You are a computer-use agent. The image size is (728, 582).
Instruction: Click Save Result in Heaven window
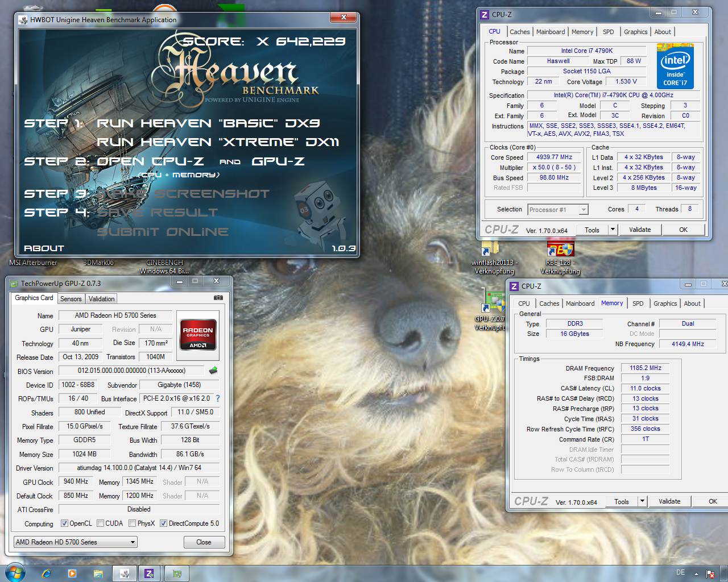pos(158,213)
